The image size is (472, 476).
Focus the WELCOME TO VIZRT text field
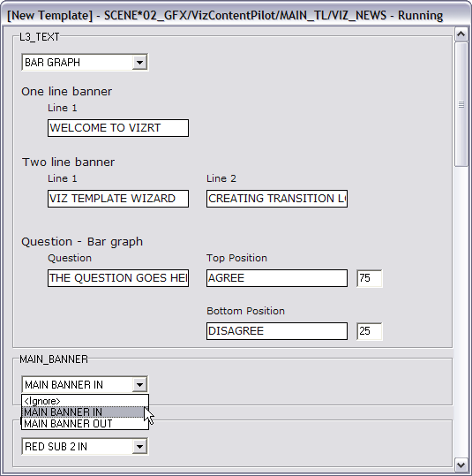(118, 128)
